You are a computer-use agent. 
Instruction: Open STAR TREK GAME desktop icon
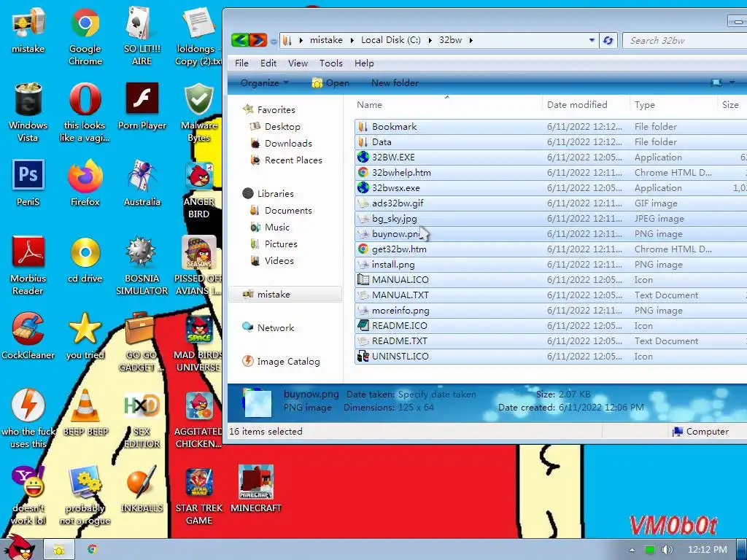pos(199,495)
